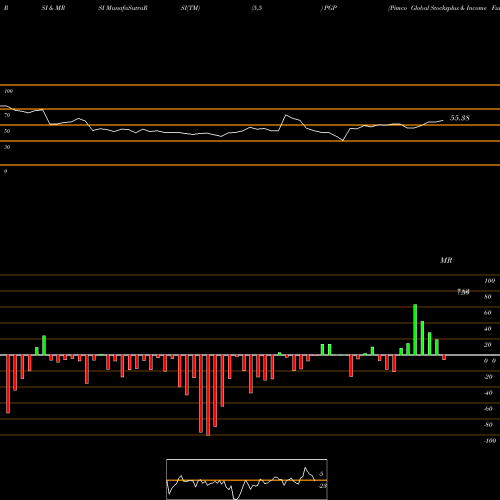Click the "MR" label above bar chart
Viewport: 500px width, 500px height.
(x=446, y=260)
